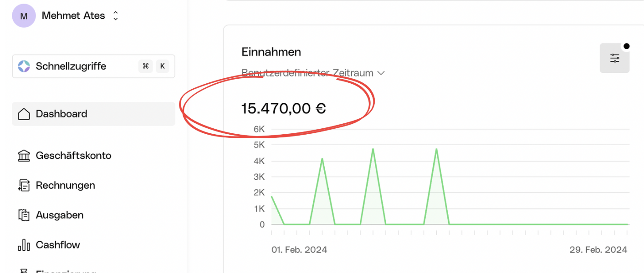644x273 pixels.
Task: Click the Mehmet Ates avatar circle
Action: (x=24, y=15)
